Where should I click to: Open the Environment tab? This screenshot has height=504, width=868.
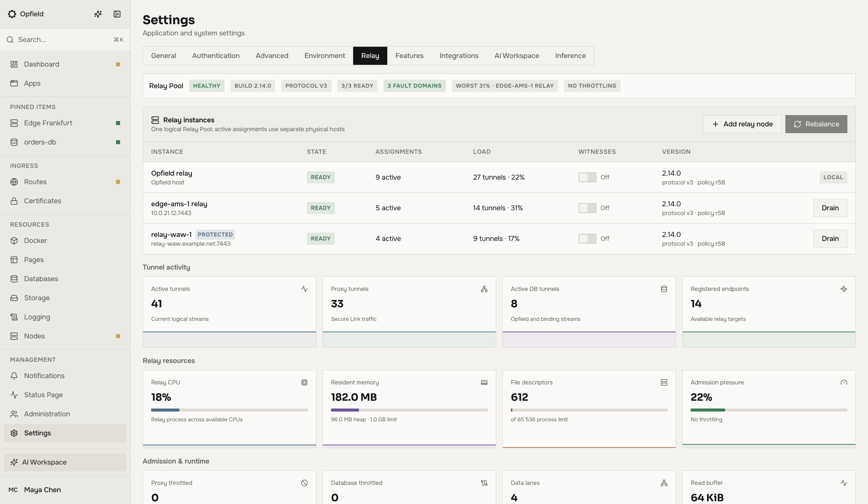click(x=324, y=56)
